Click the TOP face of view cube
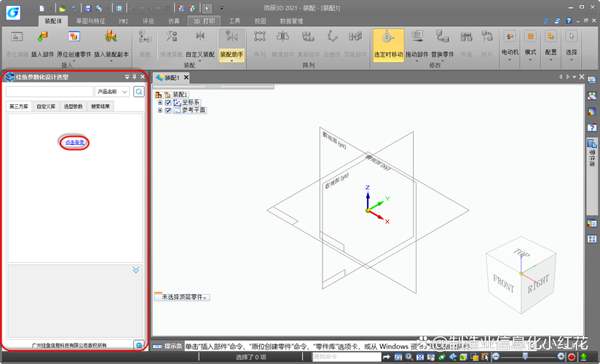The image size is (600, 364). click(521, 253)
